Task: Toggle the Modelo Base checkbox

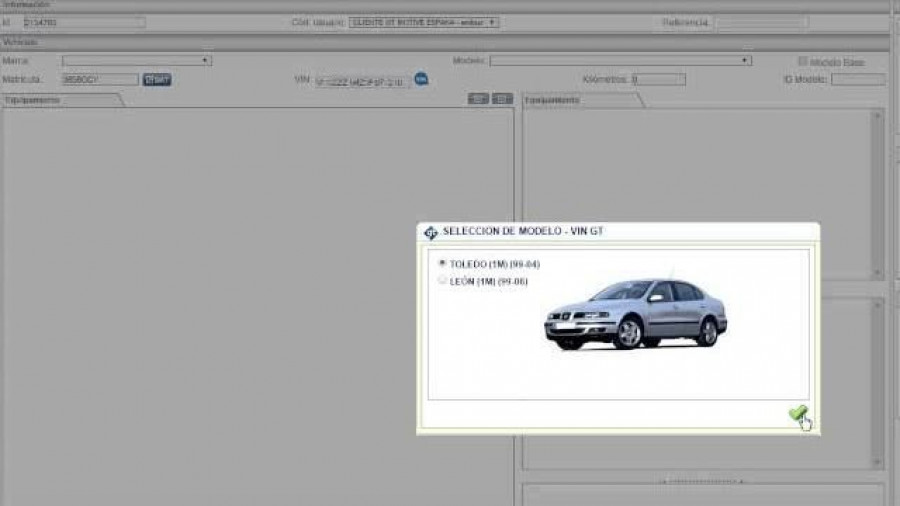Action: (802, 61)
